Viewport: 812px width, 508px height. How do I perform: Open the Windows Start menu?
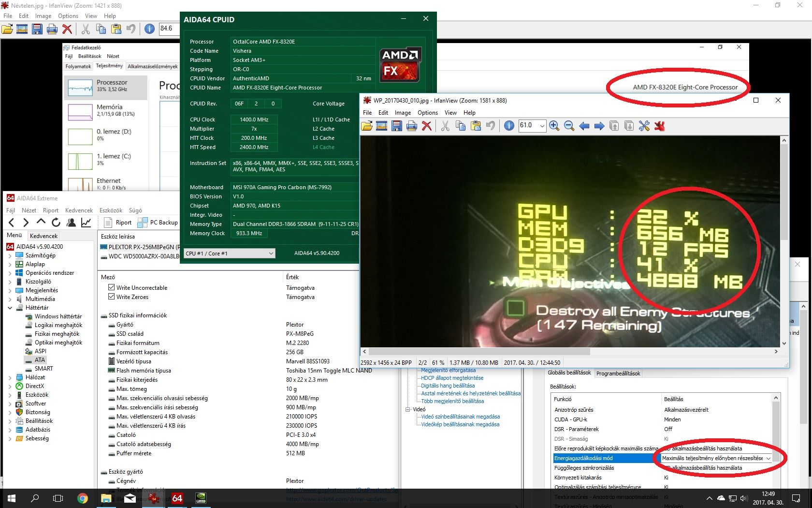(12, 498)
